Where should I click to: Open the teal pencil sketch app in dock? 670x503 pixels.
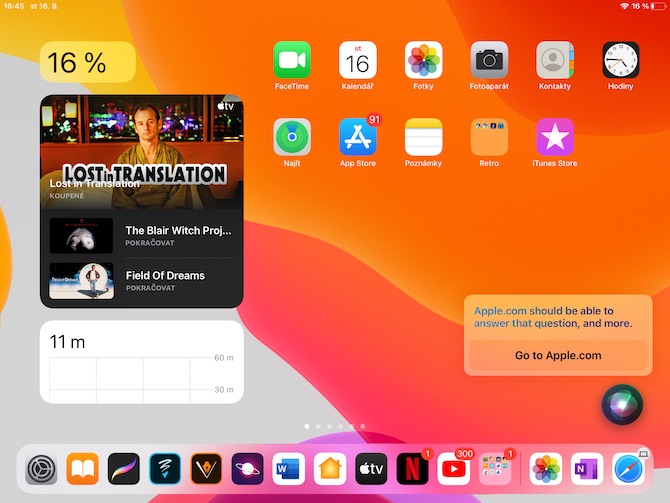coord(165,469)
